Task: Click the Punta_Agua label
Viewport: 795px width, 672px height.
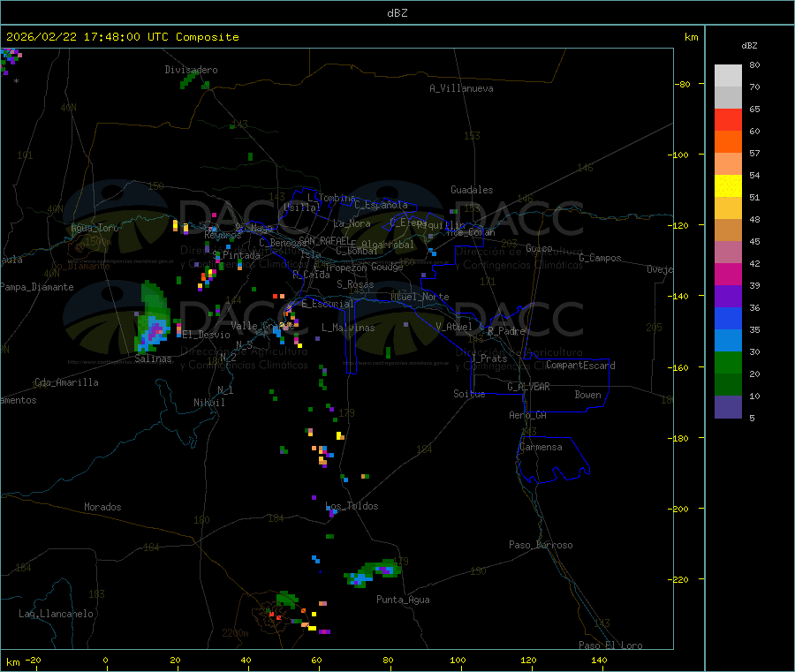Action: (403, 600)
